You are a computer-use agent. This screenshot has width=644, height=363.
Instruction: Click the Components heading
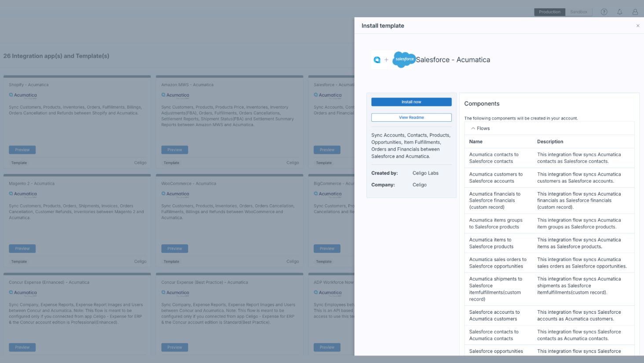click(482, 104)
